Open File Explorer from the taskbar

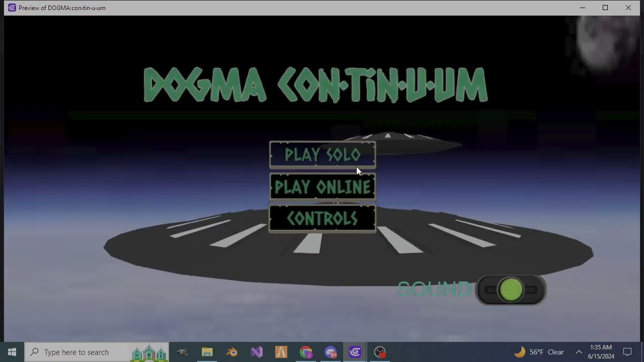coord(207,352)
